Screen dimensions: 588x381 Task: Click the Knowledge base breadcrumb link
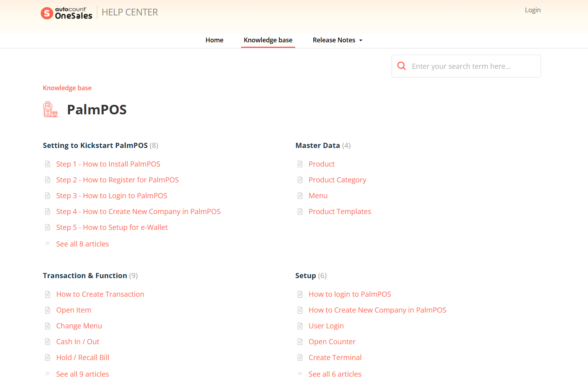67,88
